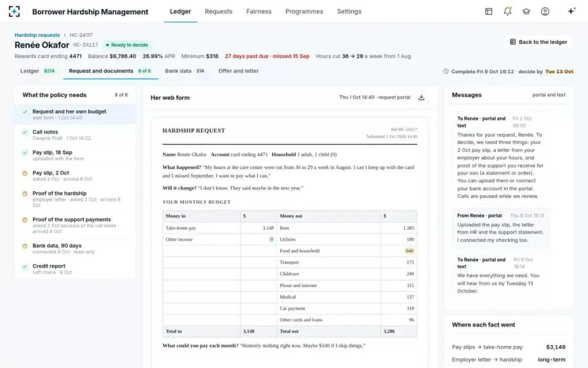Click the check icon for Pay slip, 18 Sep
The width and height of the screenshot is (588, 368).
tap(25, 153)
